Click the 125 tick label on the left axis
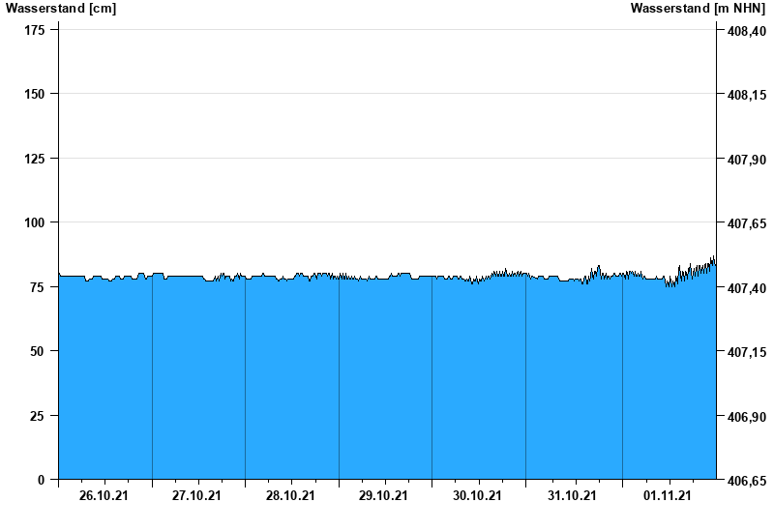The height and width of the screenshot is (532, 774). [x=34, y=159]
